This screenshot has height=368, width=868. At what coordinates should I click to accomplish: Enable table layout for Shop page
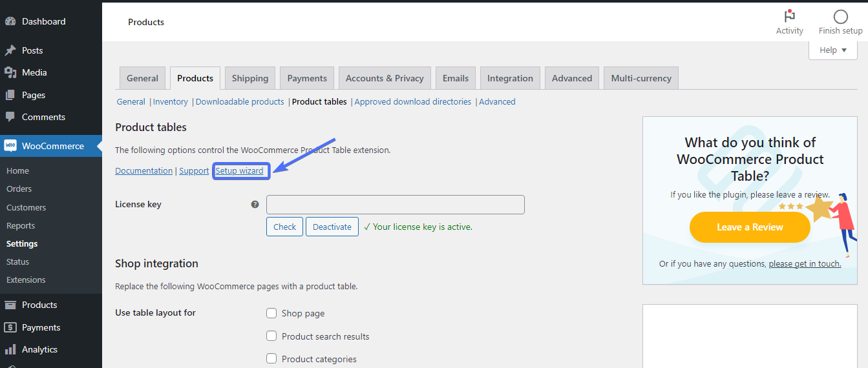coord(271,313)
